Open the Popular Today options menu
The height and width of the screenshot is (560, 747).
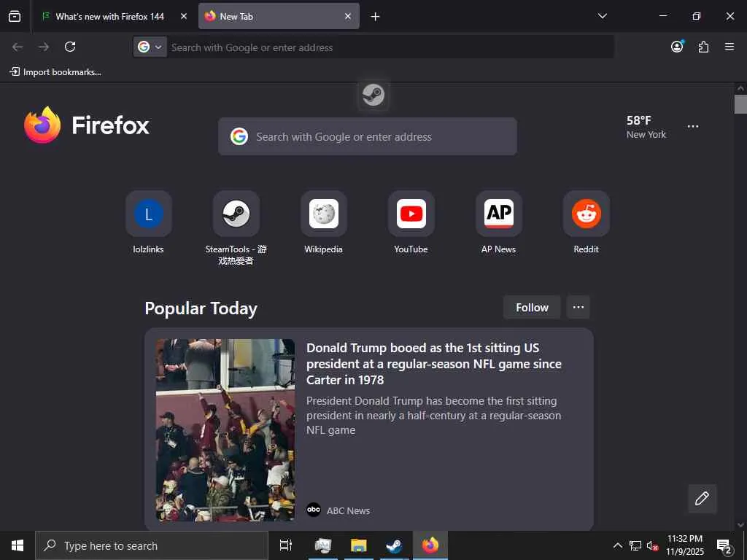coord(578,307)
